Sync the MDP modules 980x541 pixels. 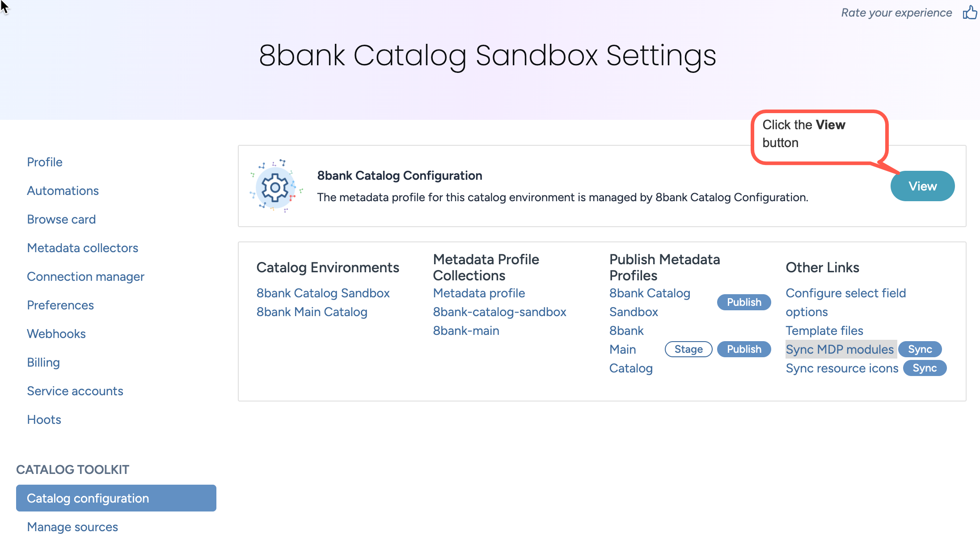point(920,349)
